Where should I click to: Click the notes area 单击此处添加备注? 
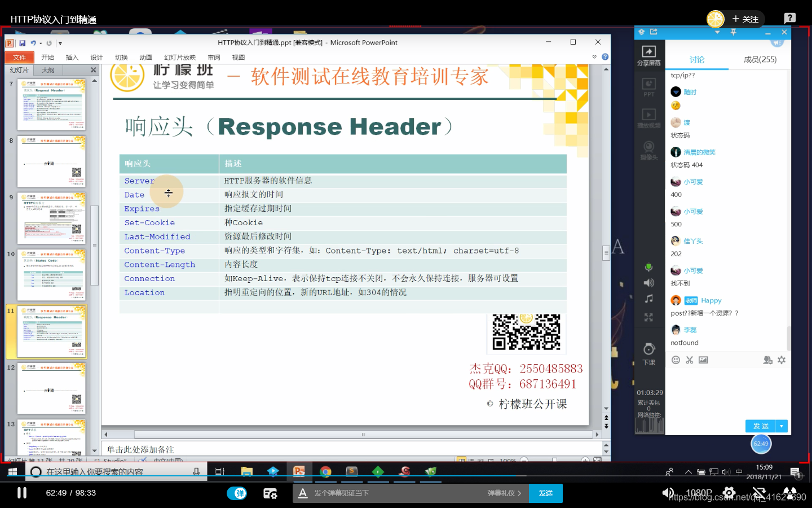tap(352, 449)
